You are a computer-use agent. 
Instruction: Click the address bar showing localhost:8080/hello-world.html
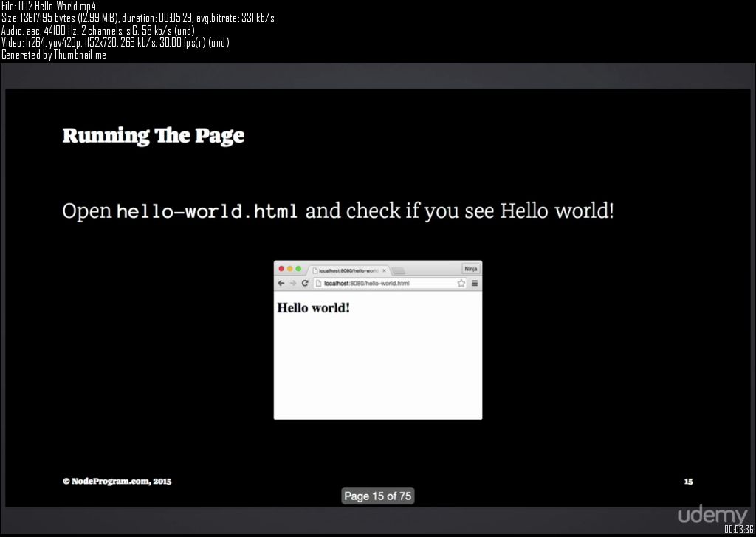(390, 283)
